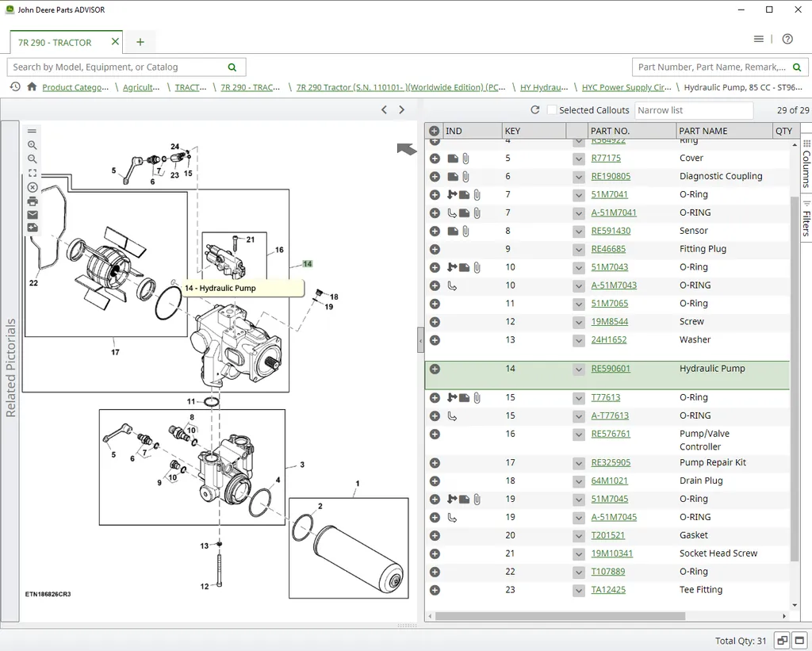Select callout 17 in the pictorial
Screen dimensions: 812x651
[x=115, y=352]
